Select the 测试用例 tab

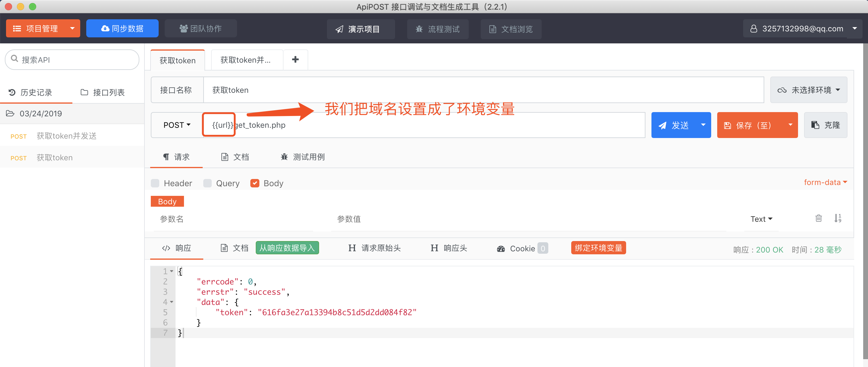tap(303, 156)
